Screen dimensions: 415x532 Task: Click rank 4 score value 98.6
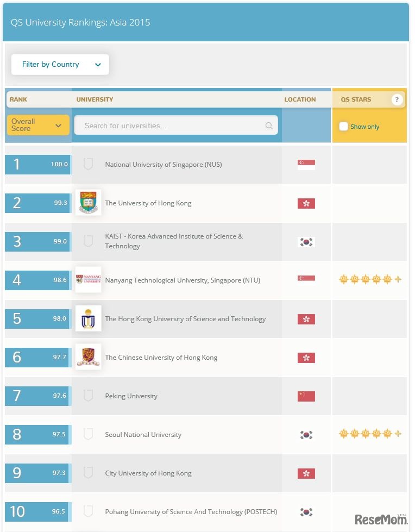(60, 280)
